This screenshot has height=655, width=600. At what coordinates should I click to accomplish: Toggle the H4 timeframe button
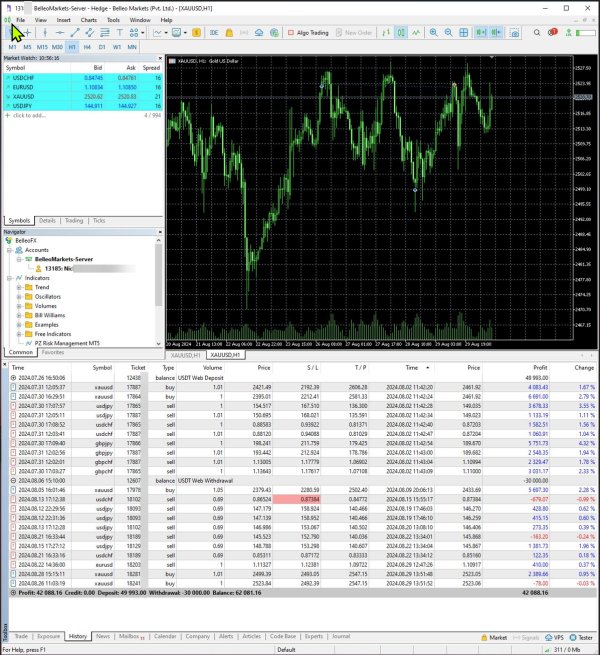(87, 47)
